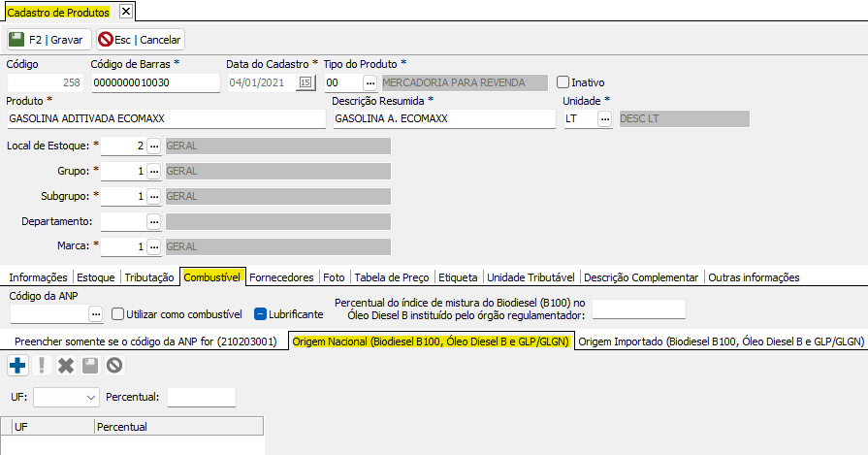The height and width of the screenshot is (455, 868).
Task: Enable Utilizar como combustível checkbox
Action: coord(118,314)
